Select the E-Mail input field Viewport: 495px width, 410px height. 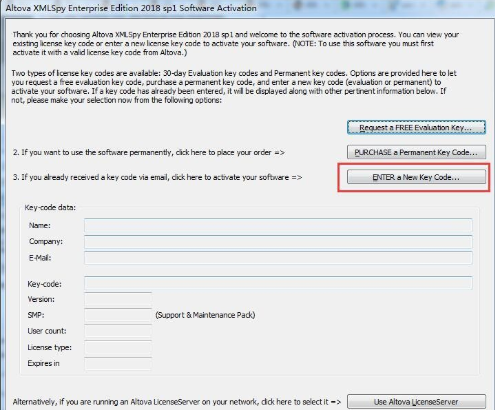click(x=278, y=258)
